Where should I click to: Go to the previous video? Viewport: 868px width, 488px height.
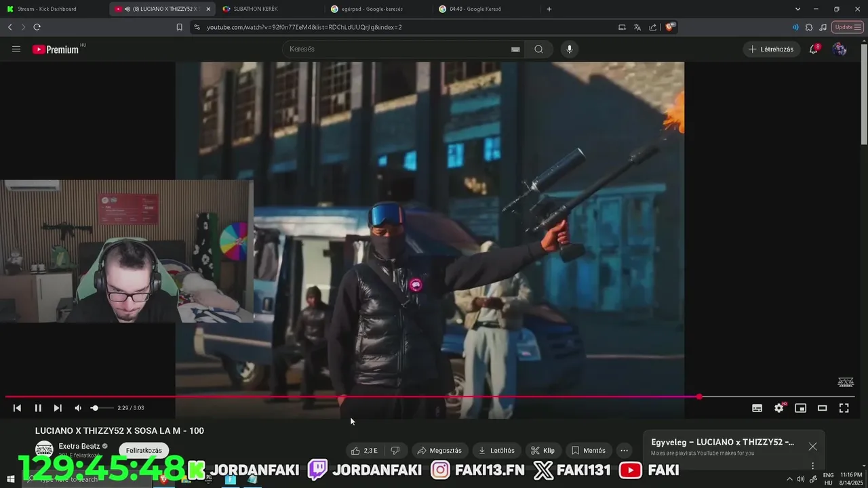pos(17,408)
